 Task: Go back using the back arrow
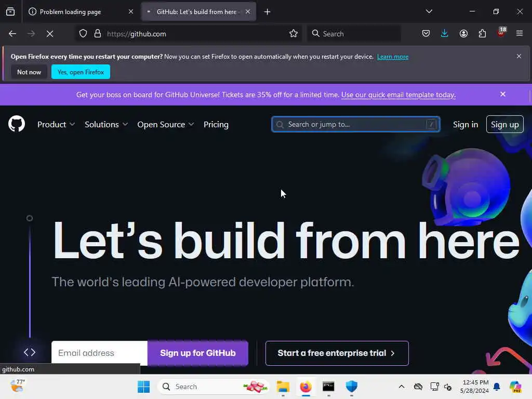click(12, 34)
